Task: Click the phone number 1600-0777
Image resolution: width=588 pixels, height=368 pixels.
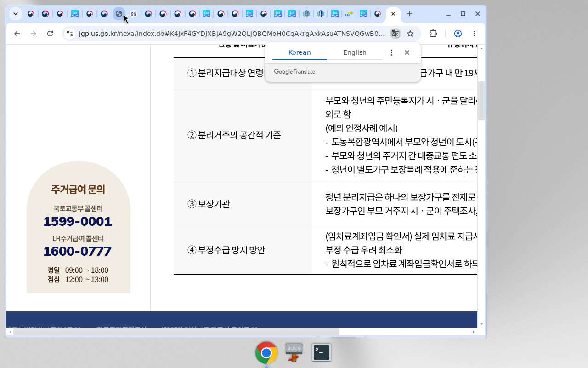Action: 78,252
